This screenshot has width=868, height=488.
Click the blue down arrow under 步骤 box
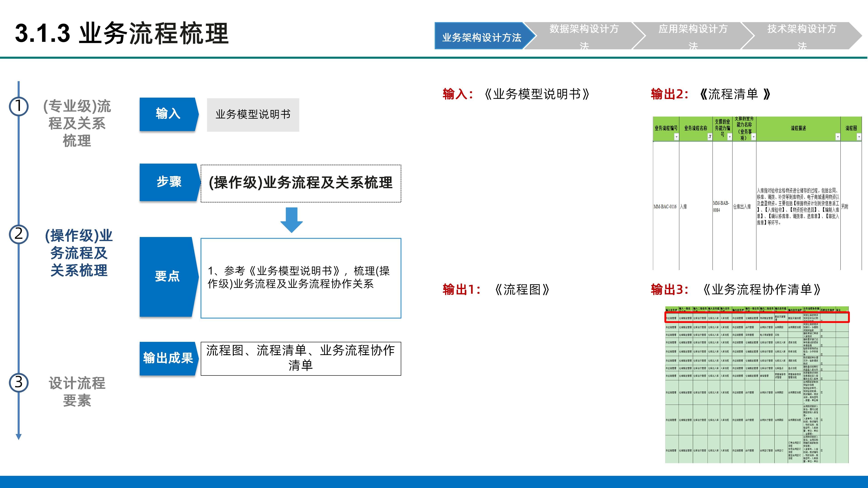291,220
